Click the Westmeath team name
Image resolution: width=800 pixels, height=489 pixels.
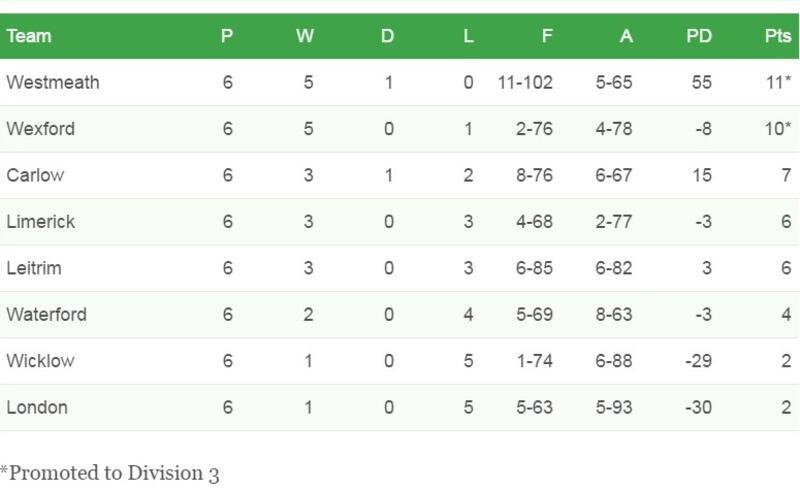coord(53,83)
